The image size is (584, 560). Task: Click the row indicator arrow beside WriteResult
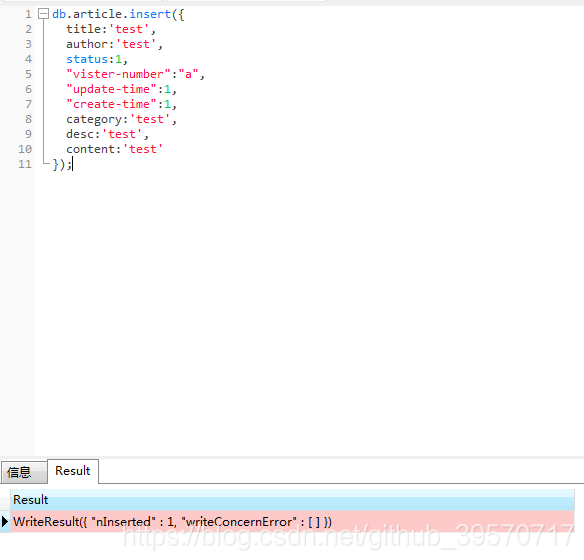(5, 521)
